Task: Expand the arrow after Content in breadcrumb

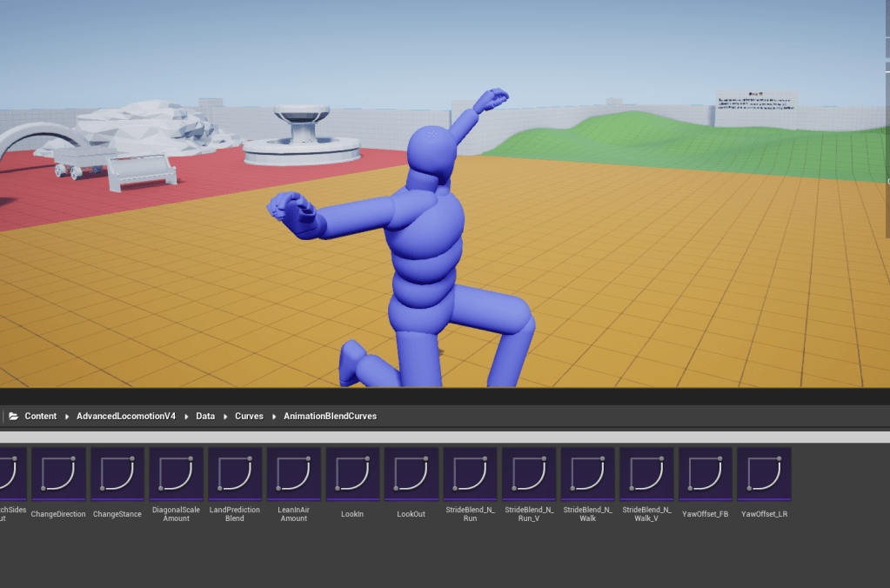Action: tap(67, 417)
